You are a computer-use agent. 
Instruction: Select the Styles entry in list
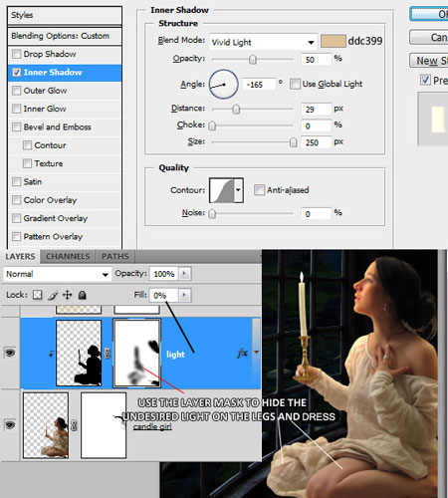65,15
